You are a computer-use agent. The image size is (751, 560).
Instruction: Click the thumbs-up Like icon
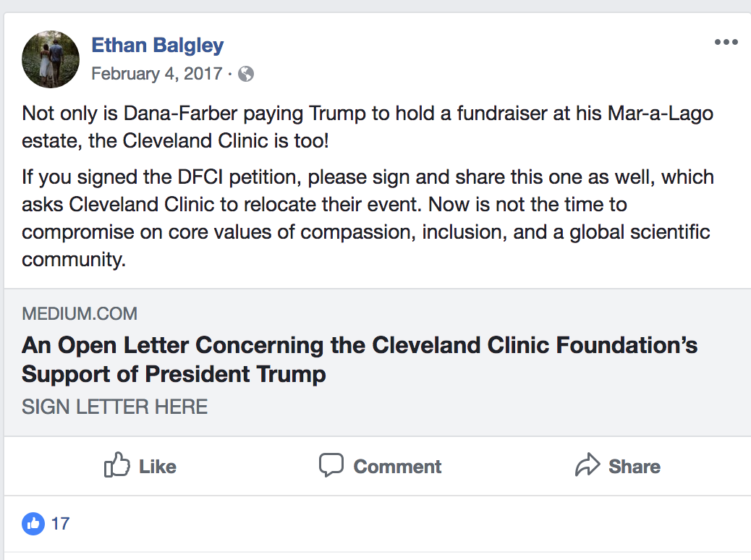[x=116, y=465]
